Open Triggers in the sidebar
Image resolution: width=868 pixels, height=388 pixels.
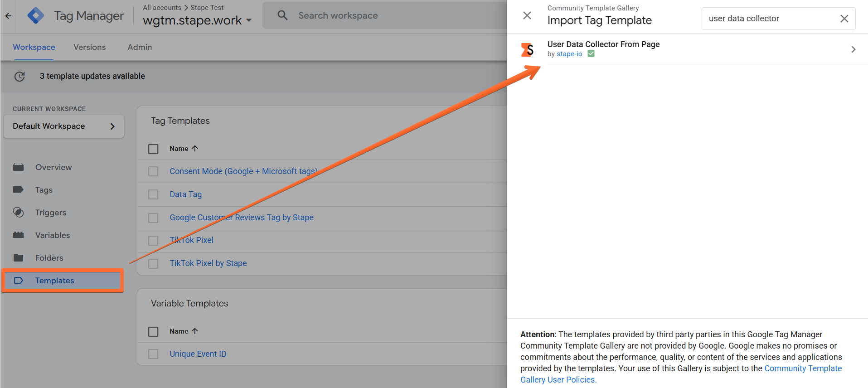(x=51, y=213)
